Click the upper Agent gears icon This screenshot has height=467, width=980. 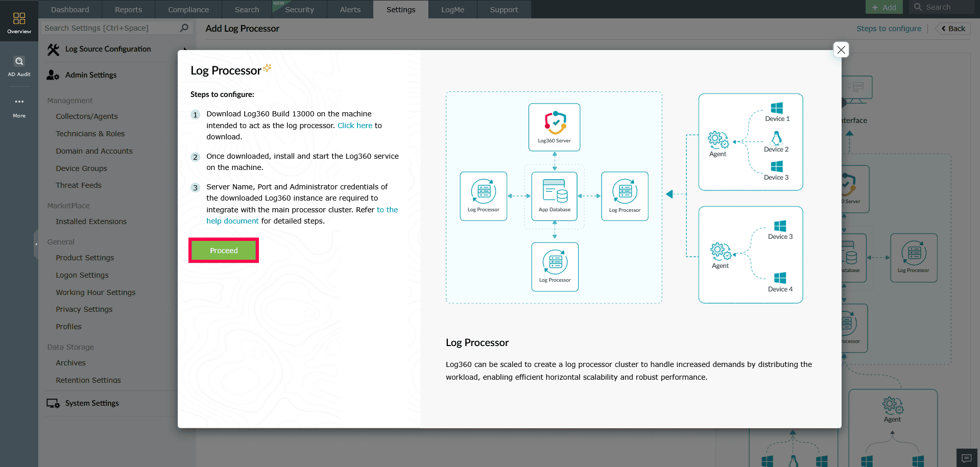pos(718,139)
